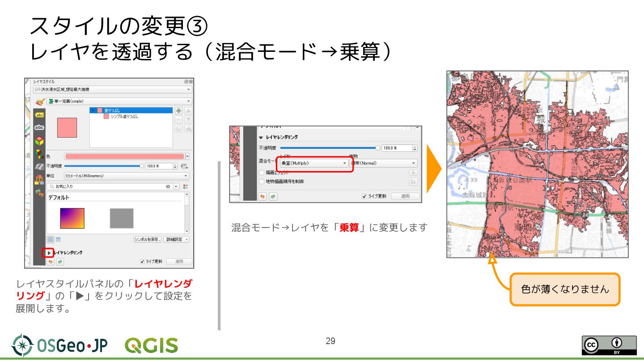Open the Diagrams tab in sidebar

pyautogui.click(x=39, y=154)
